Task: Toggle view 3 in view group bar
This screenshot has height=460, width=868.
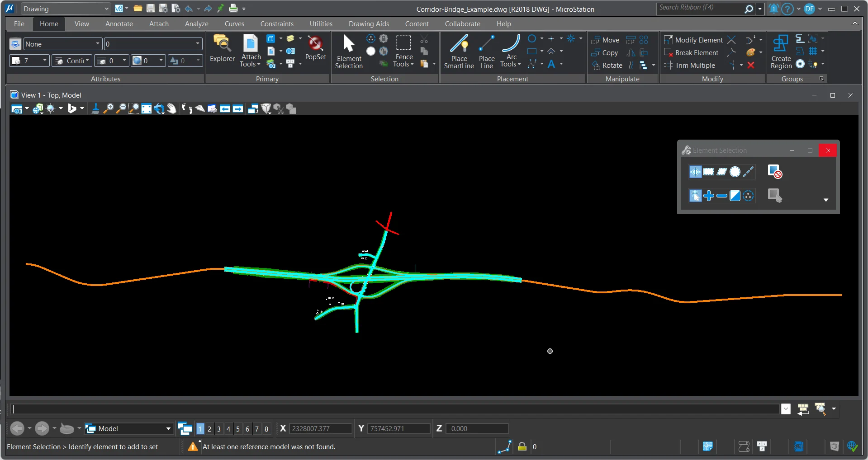Action: tap(219, 429)
